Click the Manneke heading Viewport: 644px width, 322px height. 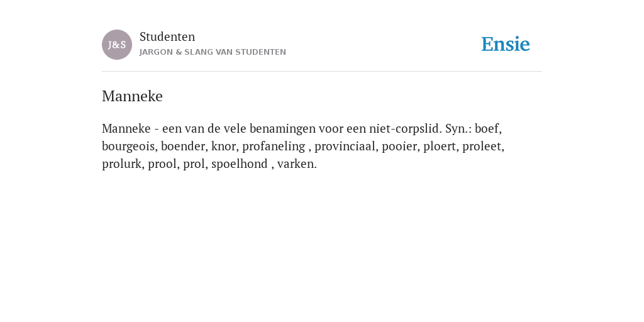point(132,96)
